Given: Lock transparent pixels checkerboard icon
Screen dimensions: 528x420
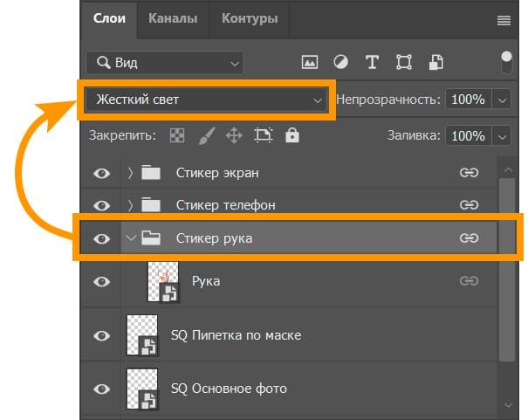Looking at the screenshot, I should pos(177,135).
